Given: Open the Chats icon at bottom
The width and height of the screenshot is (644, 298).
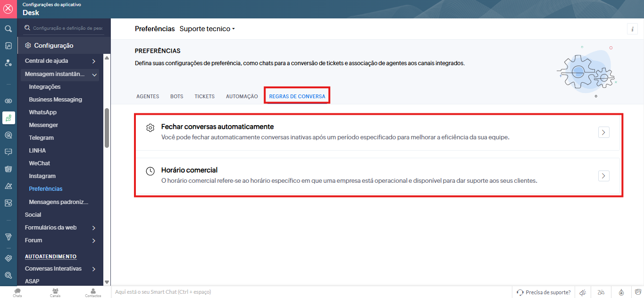Looking at the screenshot, I should click(17, 292).
